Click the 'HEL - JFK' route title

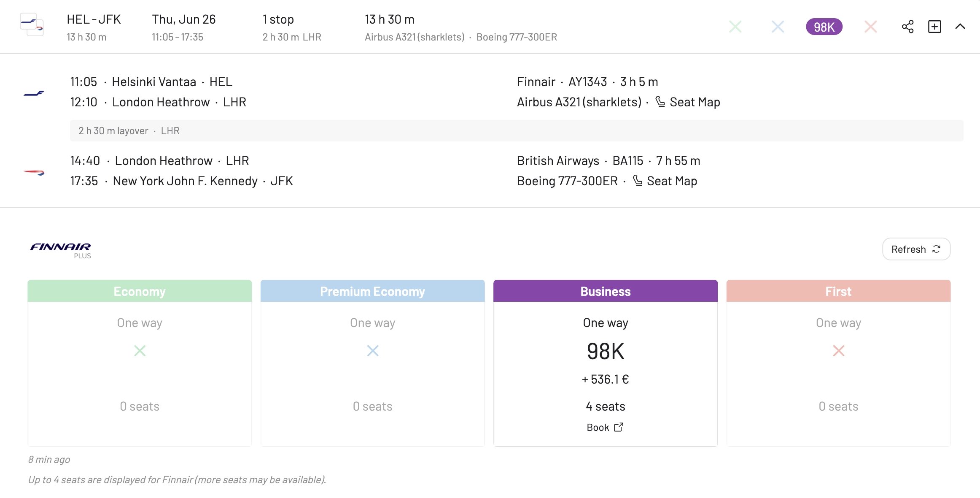(94, 19)
